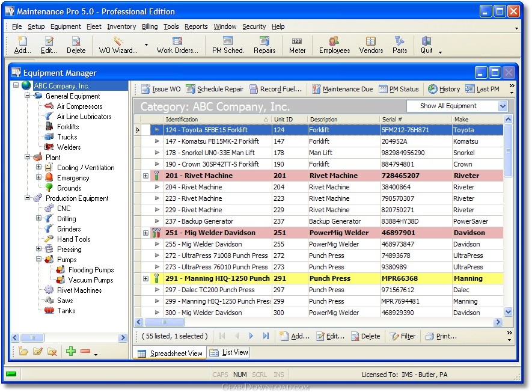Click the Last PM button
The width and height of the screenshot is (532, 392).
pyautogui.click(x=482, y=89)
